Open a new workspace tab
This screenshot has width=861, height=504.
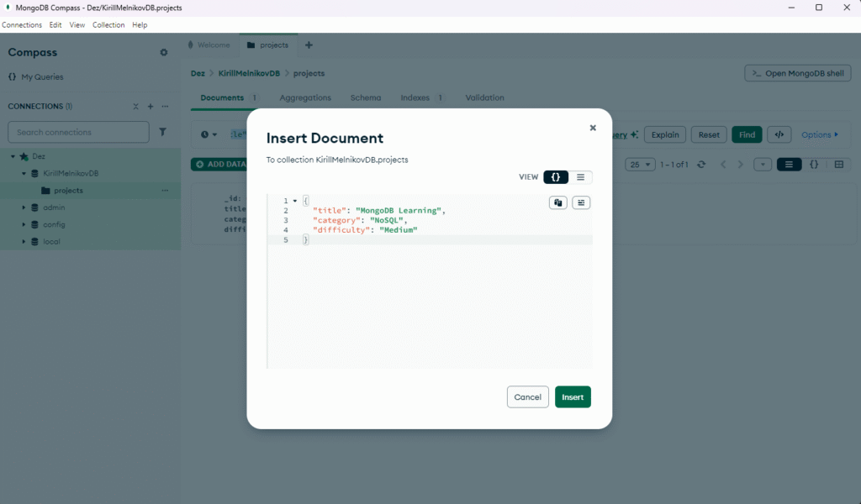tap(309, 45)
